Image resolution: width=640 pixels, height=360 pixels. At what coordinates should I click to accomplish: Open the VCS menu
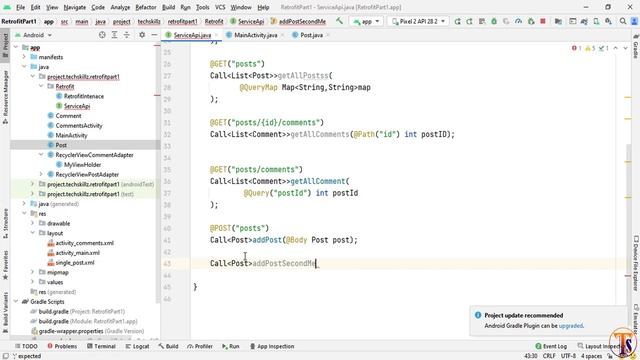click(220, 7)
